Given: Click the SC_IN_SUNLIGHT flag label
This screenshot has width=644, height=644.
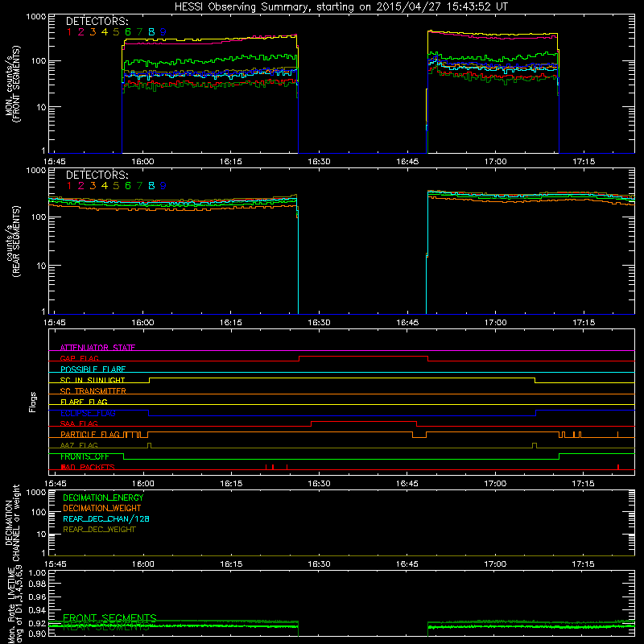Looking at the screenshot, I should (93, 380).
